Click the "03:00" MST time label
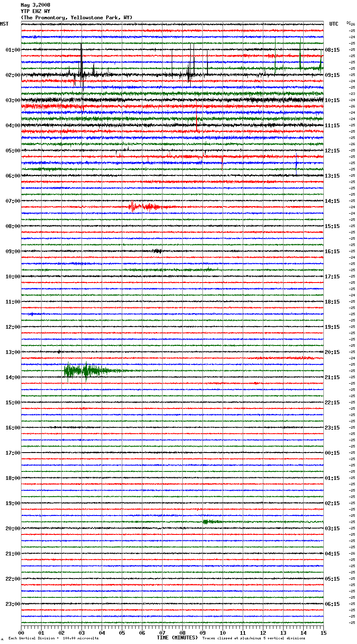357x644 pixels. 13,100
